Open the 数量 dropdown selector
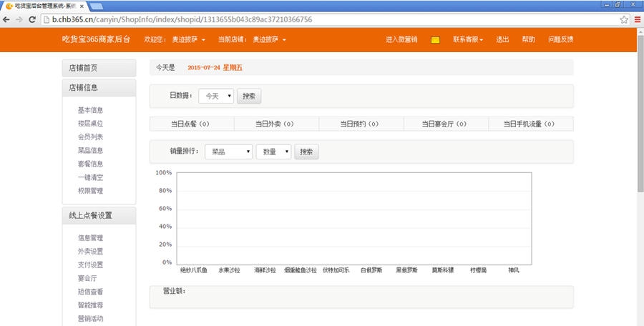This screenshot has height=326, width=644. (x=273, y=152)
